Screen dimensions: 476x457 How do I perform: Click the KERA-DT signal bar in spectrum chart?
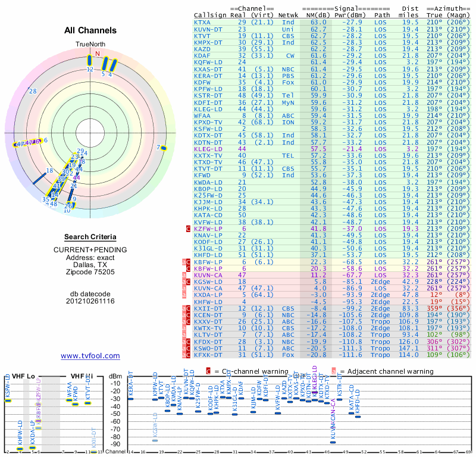130,399
